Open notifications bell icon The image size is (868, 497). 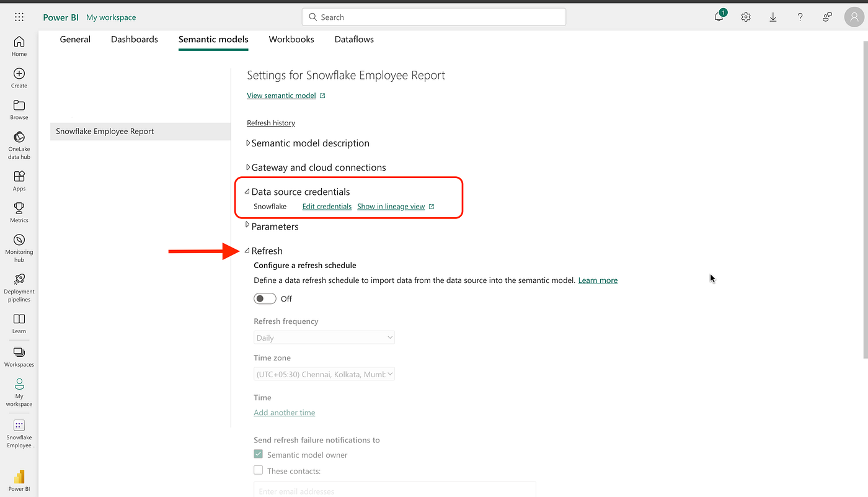pyautogui.click(x=719, y=17)
